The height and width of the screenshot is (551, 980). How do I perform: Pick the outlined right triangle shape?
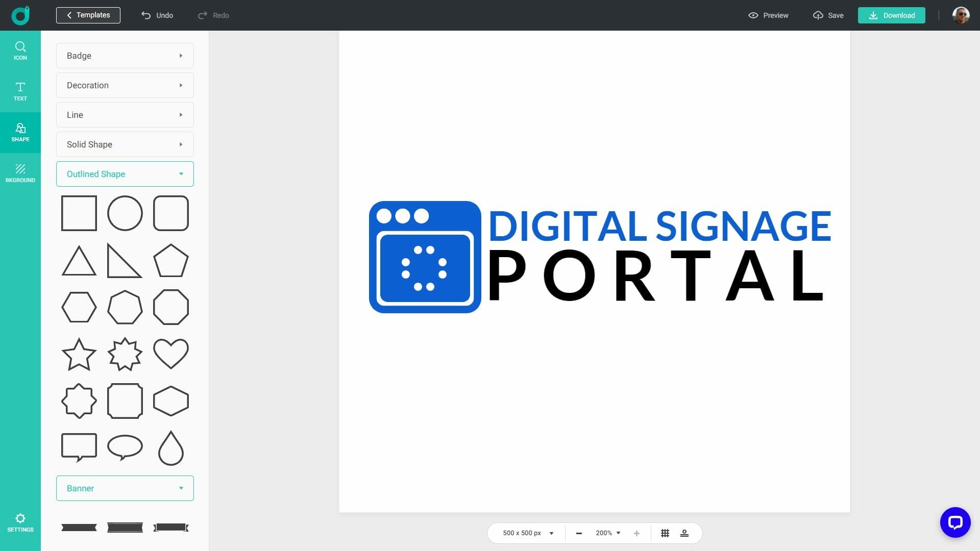coord(124,261)
